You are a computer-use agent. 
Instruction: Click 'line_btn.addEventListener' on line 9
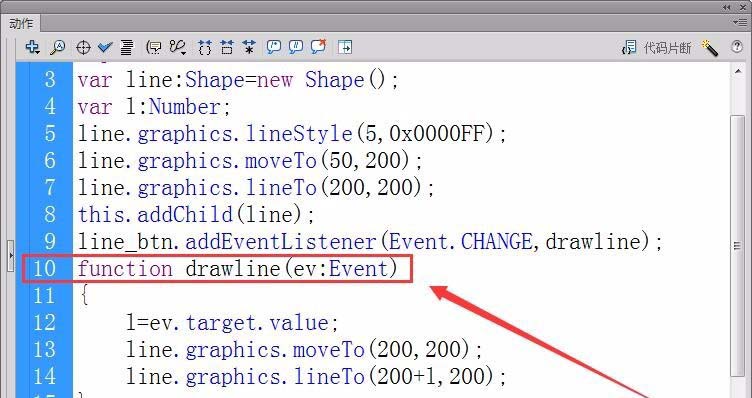[226, 241]
